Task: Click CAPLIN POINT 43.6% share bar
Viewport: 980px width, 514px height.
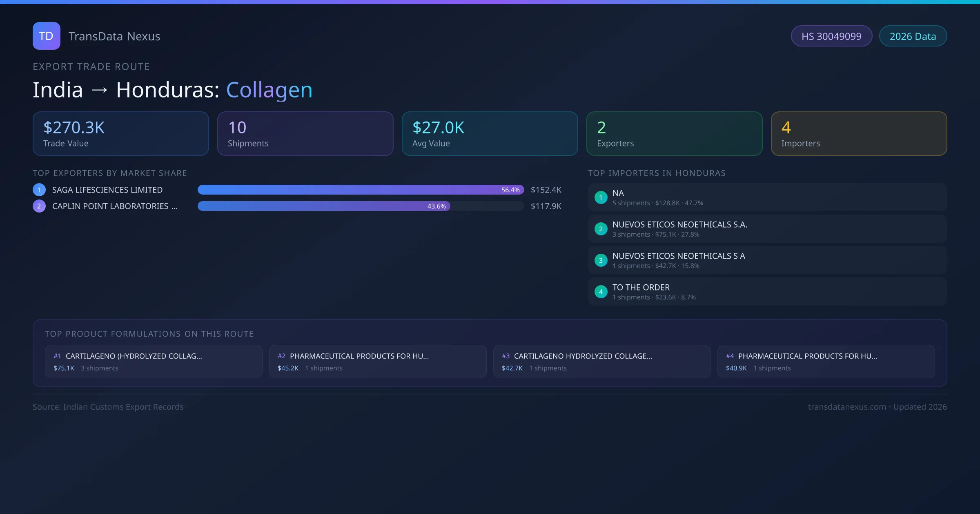Action: click(323, 206)
